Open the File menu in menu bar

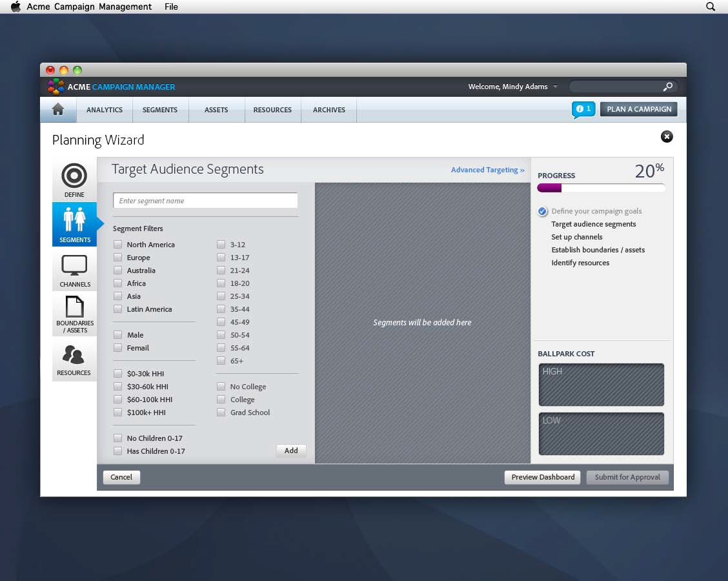tap(171, 6)
